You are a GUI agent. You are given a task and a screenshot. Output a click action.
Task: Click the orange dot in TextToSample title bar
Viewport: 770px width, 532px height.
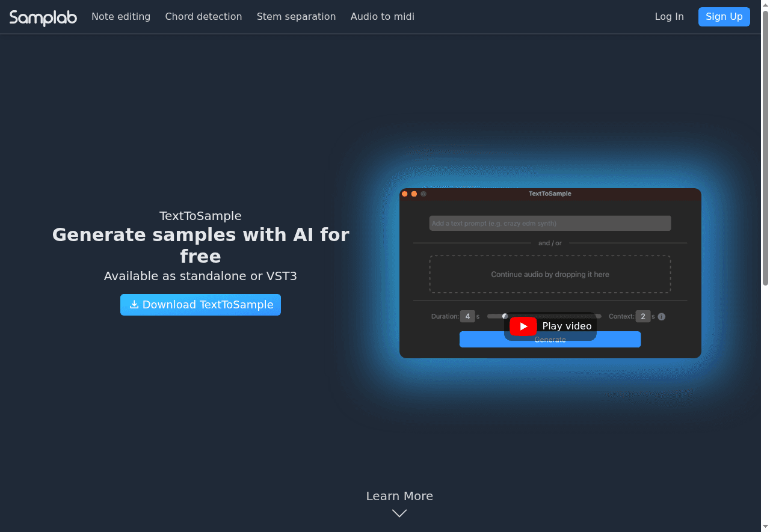coord(414,194)
